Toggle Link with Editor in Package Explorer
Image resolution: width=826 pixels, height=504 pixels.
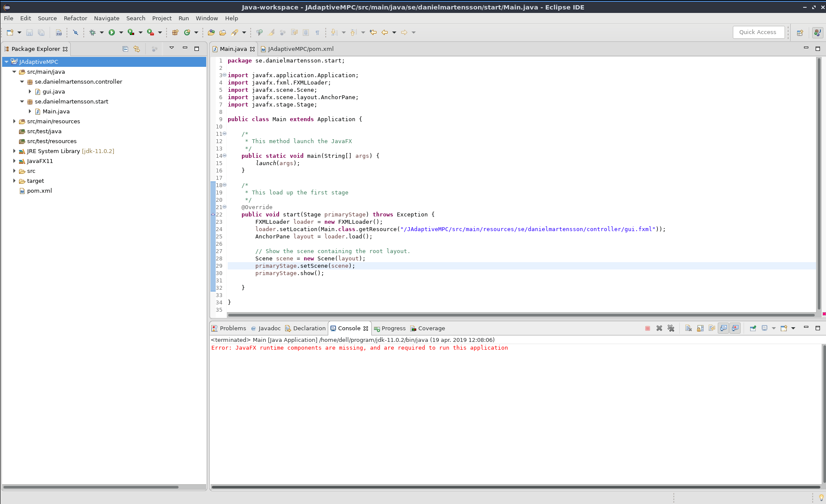pos(137,49)
